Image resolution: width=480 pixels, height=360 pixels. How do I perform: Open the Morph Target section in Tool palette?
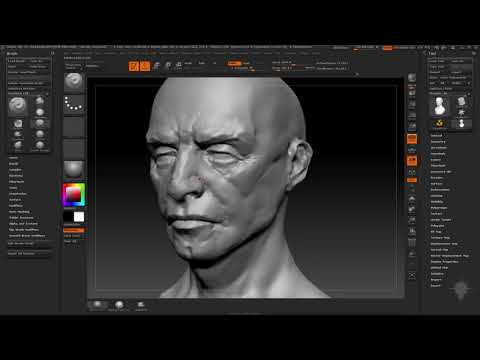(x=441, y=220)
